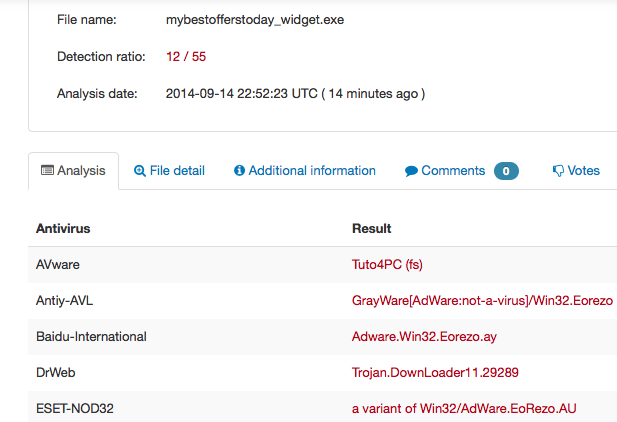Click the Comments count badge showing 0
The image size is (617, 422).
tap(506, 171)
